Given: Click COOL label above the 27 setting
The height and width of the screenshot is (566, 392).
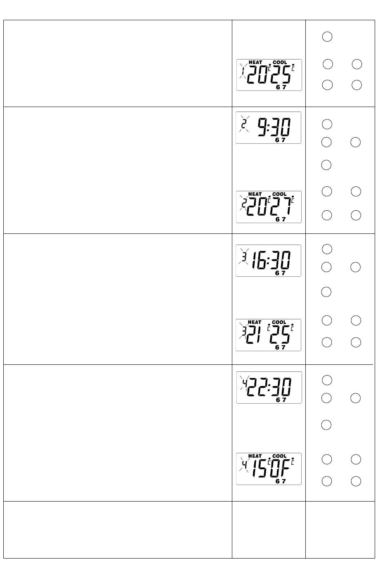Looking at the screenshot, I should (279, 194).
